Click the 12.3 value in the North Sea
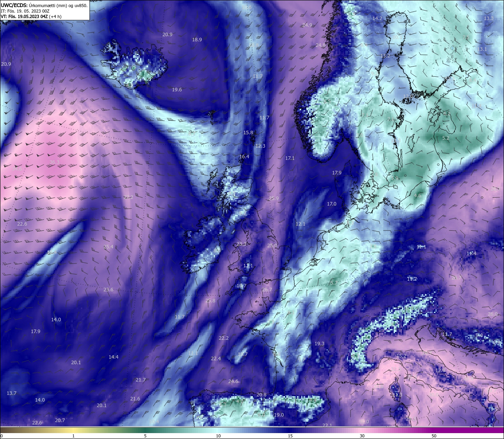 click(x=260, y=146)
